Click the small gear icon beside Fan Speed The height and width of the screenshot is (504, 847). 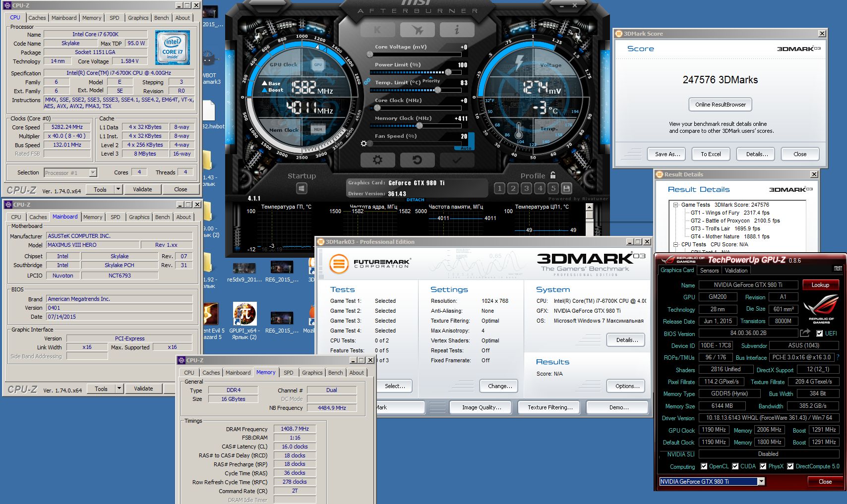click(x=363, y=143)
